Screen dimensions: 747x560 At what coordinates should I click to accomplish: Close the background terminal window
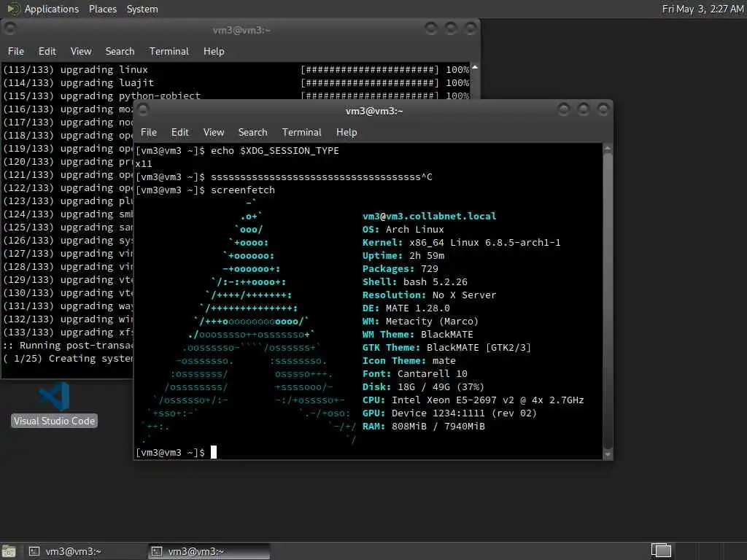pos(471,29)
